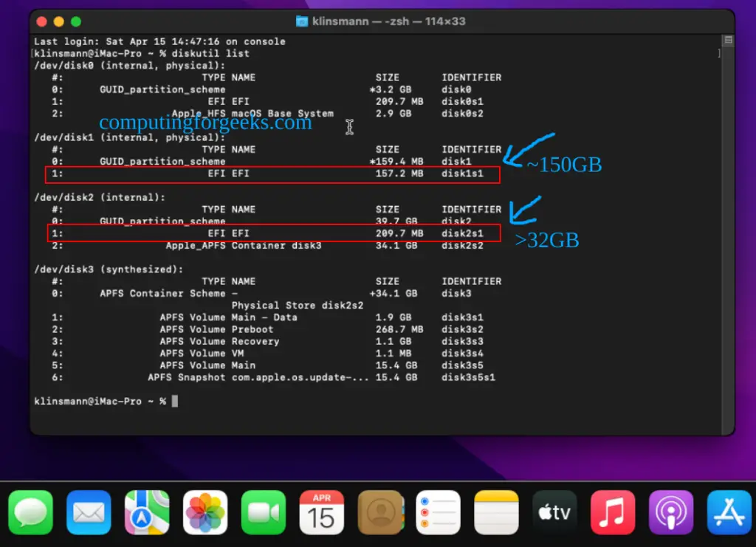Image resolution: width=756 pixels, height=547 pixels.
Task: Click 'Physical Store disk2s2' text
Action: coord(298,306)
